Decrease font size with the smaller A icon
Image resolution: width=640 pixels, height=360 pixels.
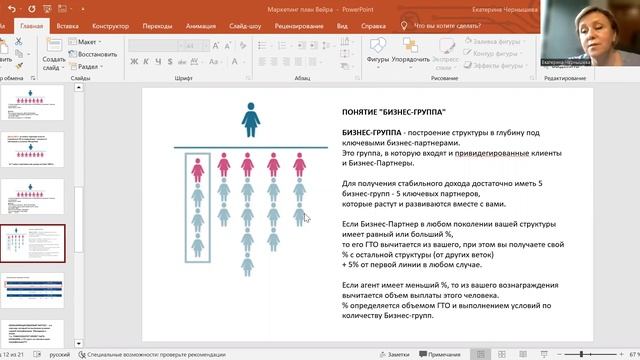click(x=228, y=46)
